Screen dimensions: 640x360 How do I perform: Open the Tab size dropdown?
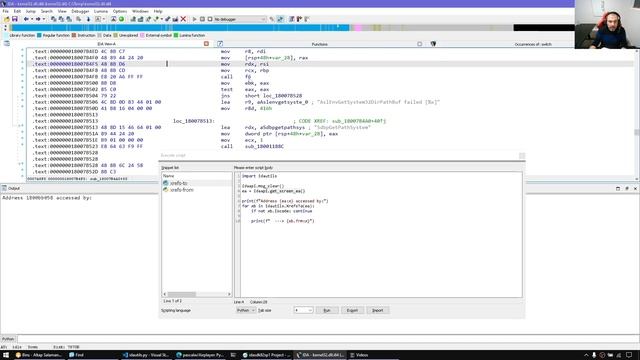pos(303,310)
